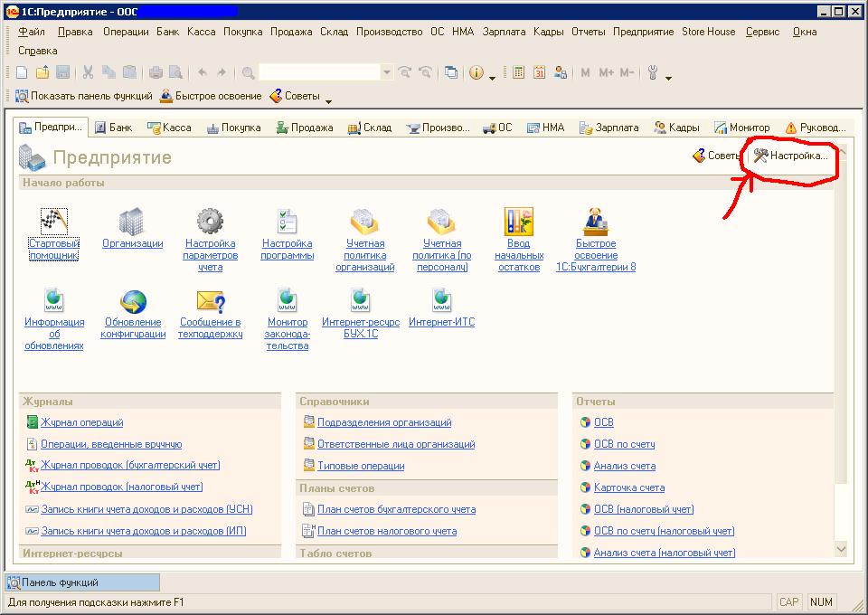
Task: Open the Зарплата menu
Action: coord(504,32)
